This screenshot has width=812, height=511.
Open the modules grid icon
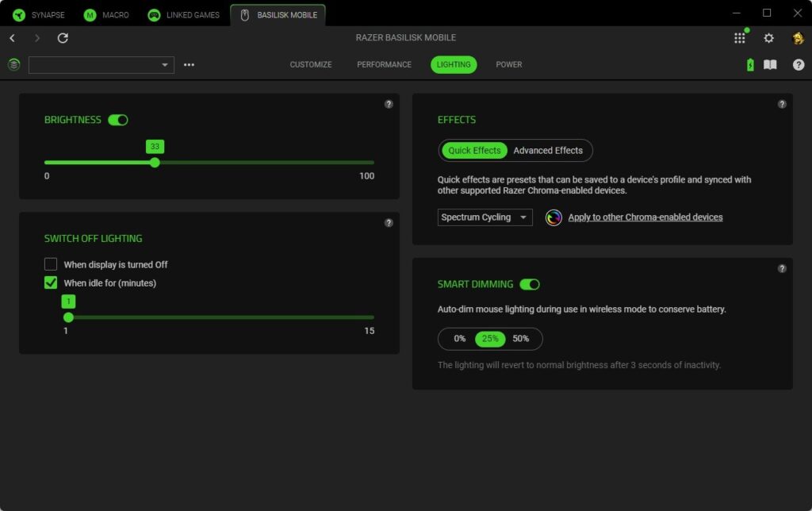[740, 38]
